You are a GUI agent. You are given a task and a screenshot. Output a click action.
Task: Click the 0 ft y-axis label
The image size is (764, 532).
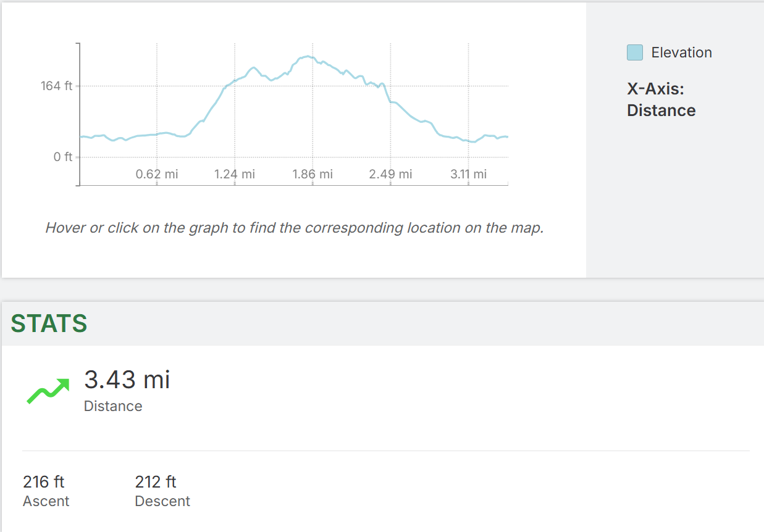[x=64, y=157]
